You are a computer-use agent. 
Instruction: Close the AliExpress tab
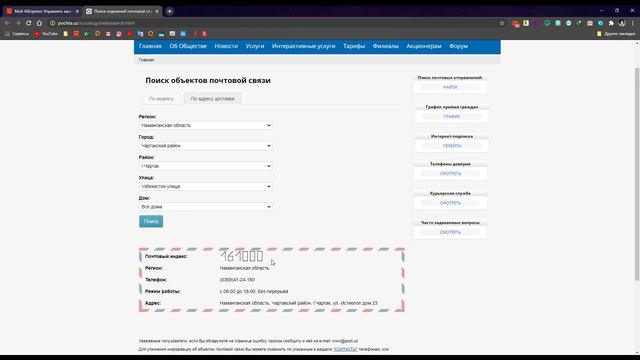tap(77, 11)
